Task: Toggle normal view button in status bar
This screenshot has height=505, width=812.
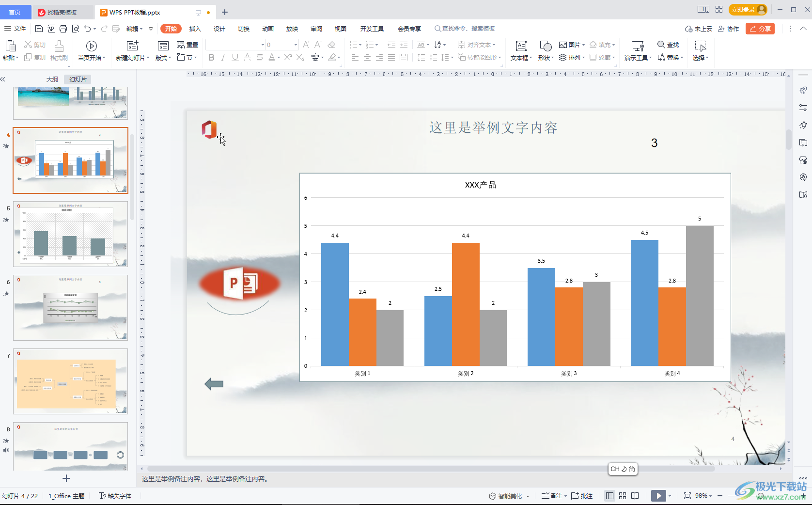Action: (610, 496)
